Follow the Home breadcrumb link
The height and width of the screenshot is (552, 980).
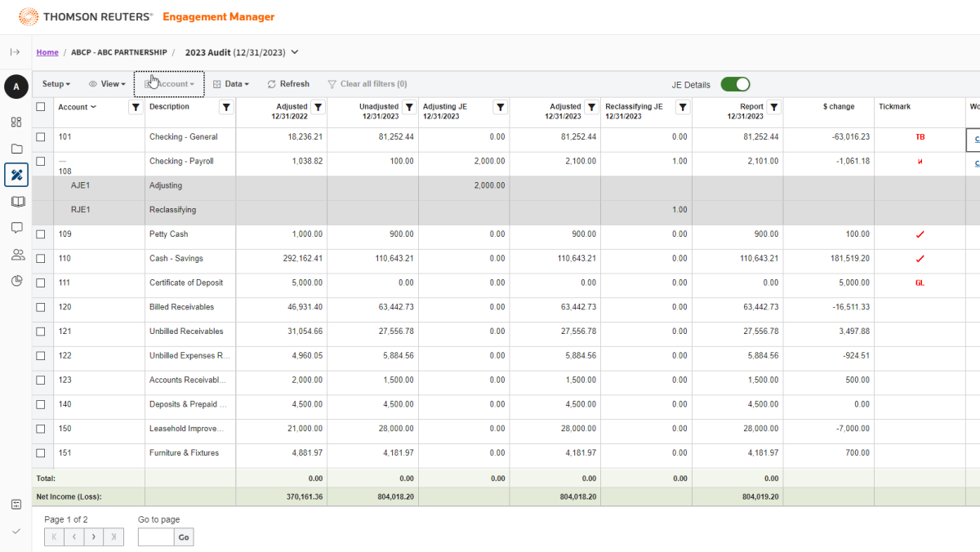click(x=47, y=52)
